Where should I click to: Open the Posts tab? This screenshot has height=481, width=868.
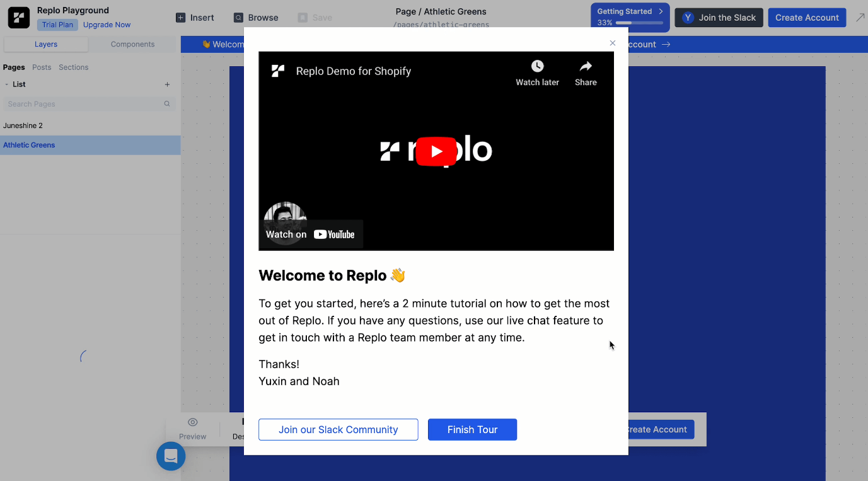click(x=42, y=67)
